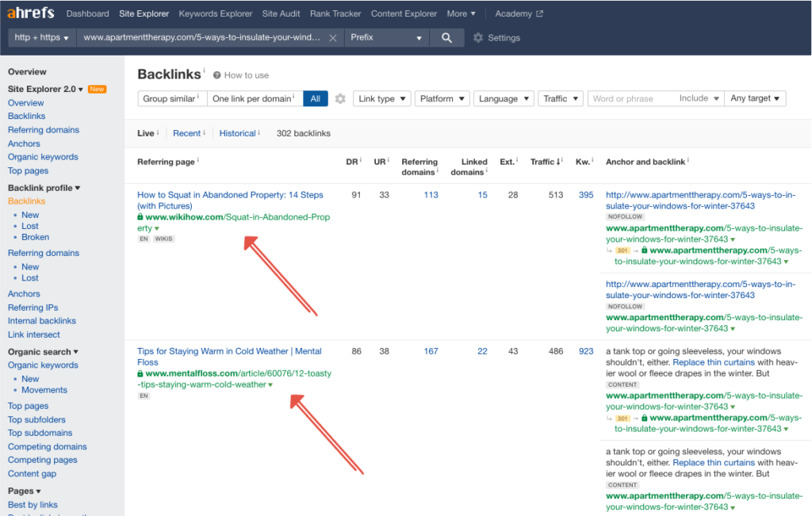Clear the URL with the X icon
Viewport: 812px width, 516px height.
pos(332,38)
